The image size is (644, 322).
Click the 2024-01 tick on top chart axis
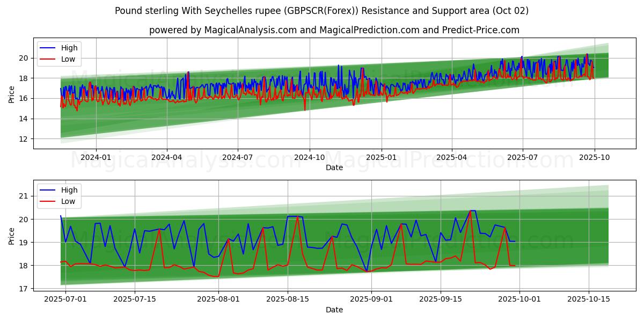96,157
